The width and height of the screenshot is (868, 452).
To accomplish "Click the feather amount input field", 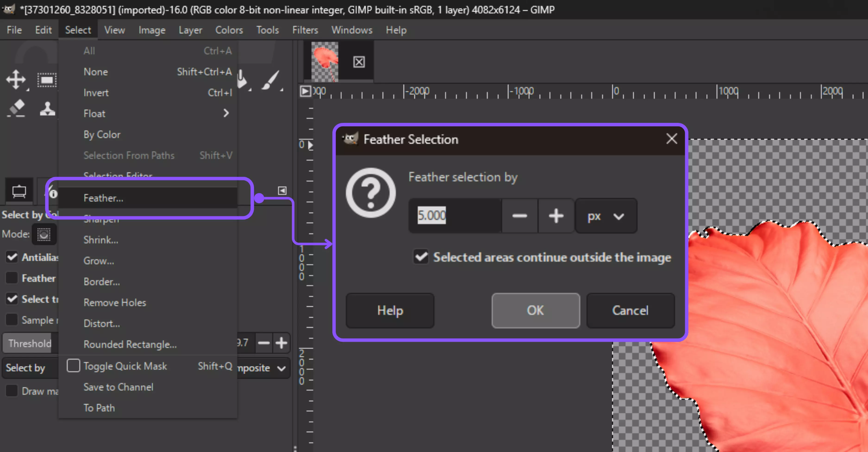I will click(455, 216).
